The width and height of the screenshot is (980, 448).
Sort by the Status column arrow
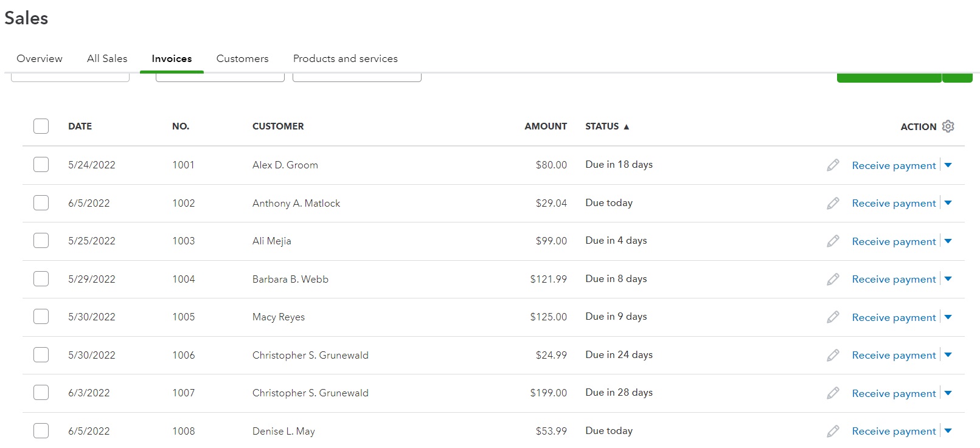pos(626,127)
